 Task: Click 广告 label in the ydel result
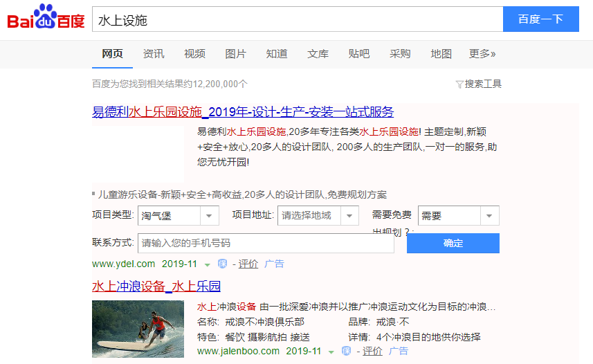tap(274, 264)
